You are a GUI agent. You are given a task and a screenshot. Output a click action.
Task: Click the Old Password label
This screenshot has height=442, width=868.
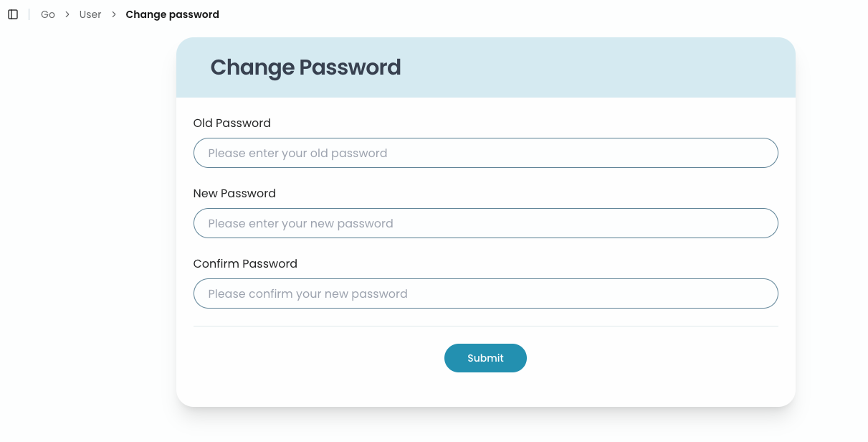pos(232,123)
